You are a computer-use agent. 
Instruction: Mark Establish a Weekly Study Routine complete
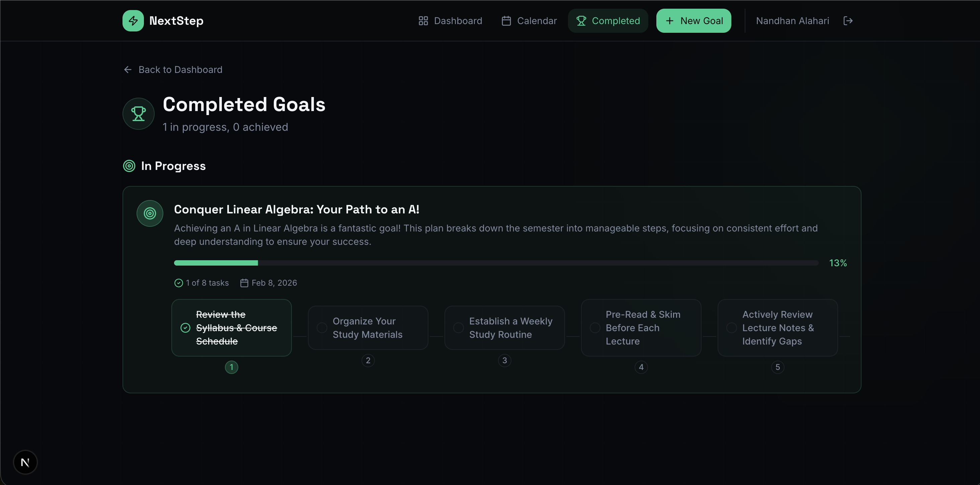point(459,328)
